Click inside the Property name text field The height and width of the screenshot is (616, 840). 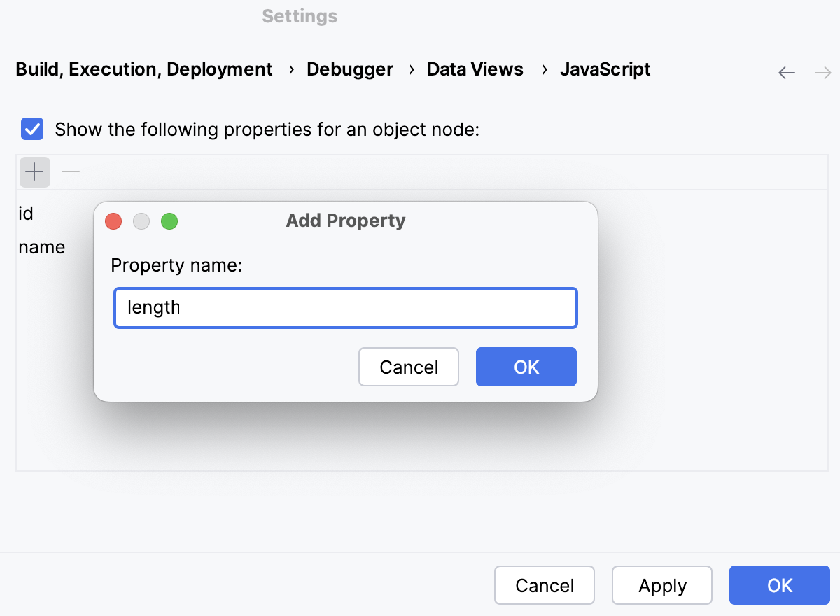345,308
